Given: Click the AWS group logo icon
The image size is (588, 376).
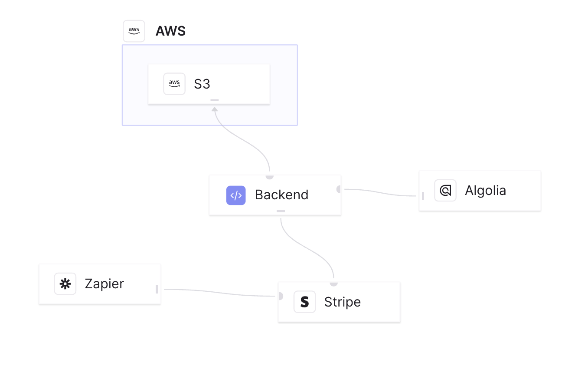Looking at the screenshot, I should tap(134, 31).
